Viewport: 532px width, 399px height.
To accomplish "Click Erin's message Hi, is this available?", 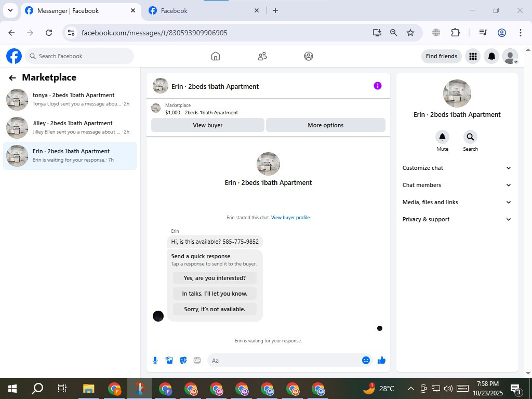I will click(x=215, y=242).
